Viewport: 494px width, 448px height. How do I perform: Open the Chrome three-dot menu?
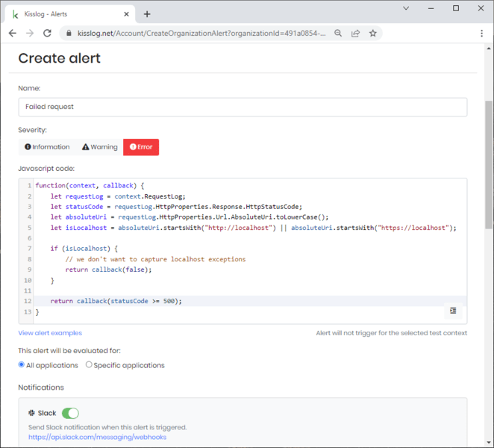click(x=482, y=34)
